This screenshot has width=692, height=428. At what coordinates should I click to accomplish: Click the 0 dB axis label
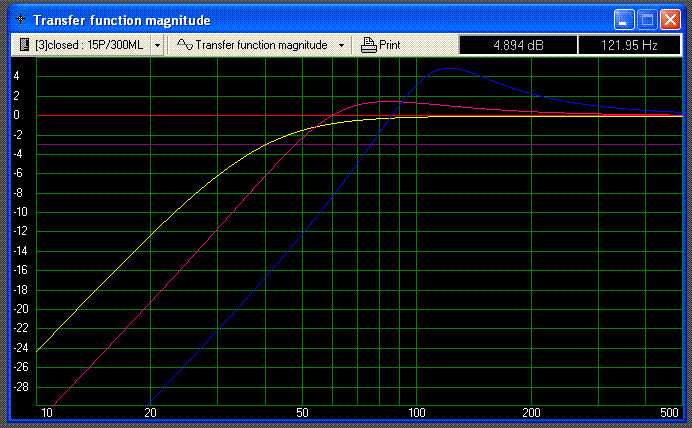(x=16, y=115)
